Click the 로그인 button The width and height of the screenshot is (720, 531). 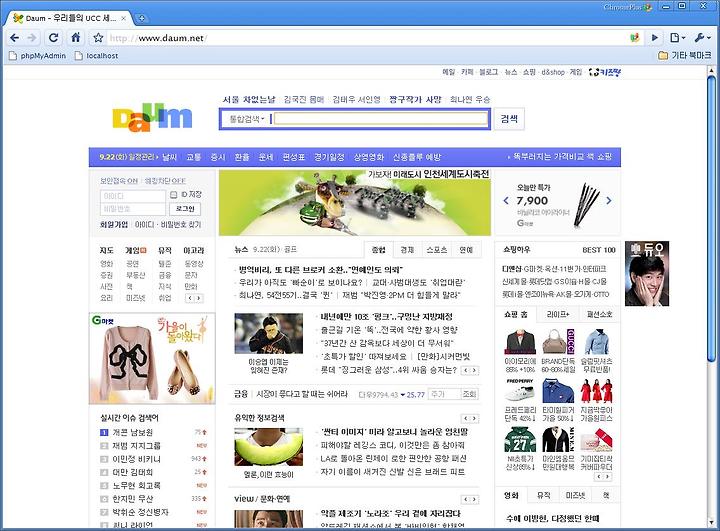click(185, 209)
